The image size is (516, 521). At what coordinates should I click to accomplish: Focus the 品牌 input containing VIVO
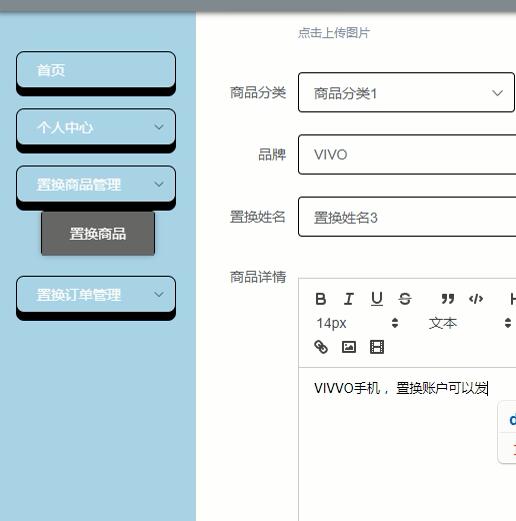tap(407, 154)
